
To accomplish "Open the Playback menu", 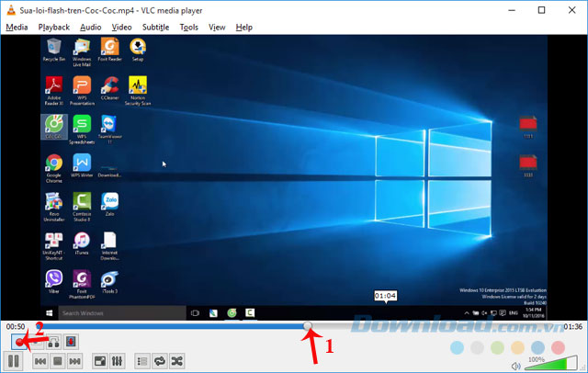I will click(53, 28).
